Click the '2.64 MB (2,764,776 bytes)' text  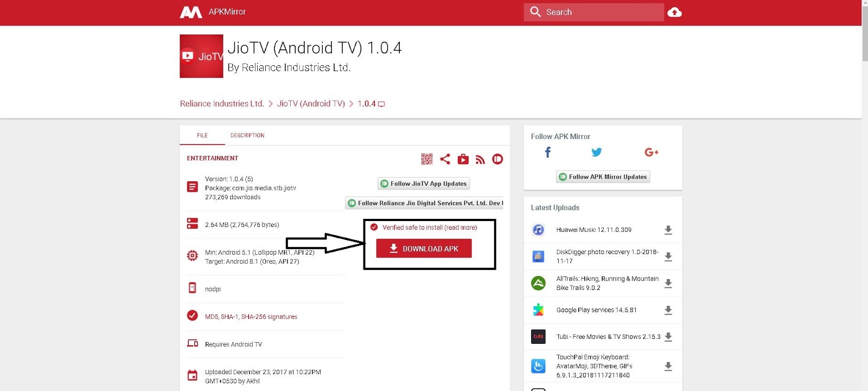point(242,225)
